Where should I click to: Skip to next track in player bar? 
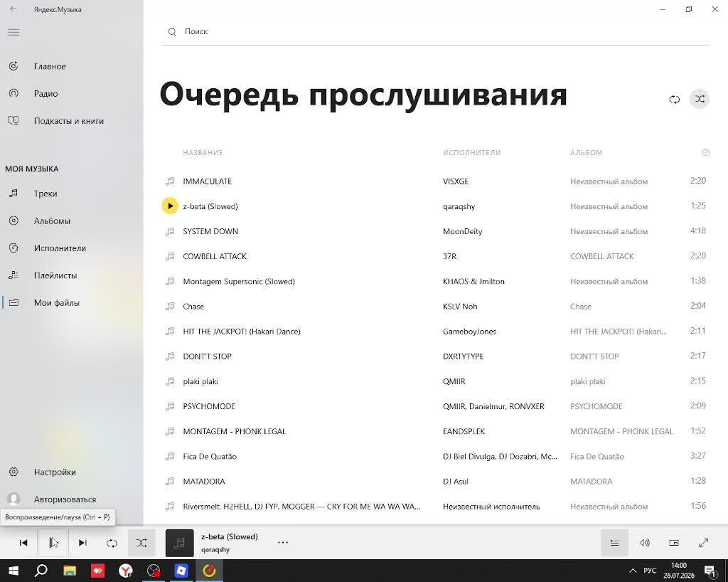pyautogui.click(x=82, y=543)
